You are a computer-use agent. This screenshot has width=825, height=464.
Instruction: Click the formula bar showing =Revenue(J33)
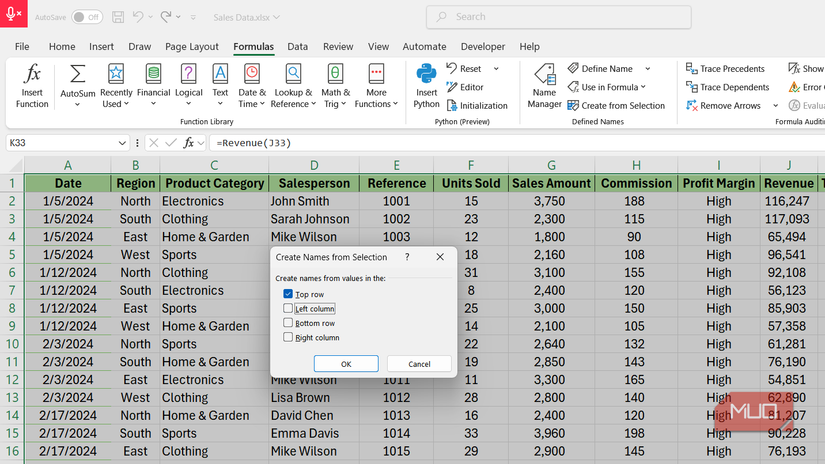[517, 143]
